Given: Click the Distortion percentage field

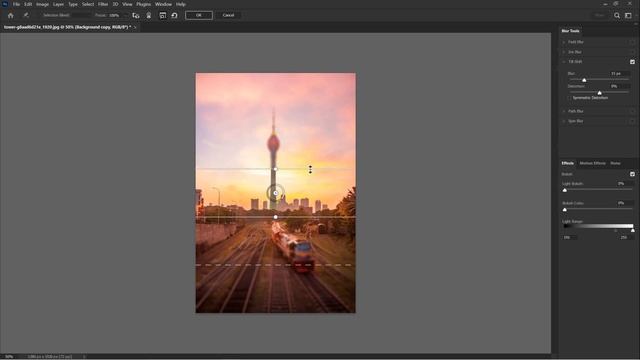Looking at the screenshot, I should pyautogui.click(x=620, y=87).
